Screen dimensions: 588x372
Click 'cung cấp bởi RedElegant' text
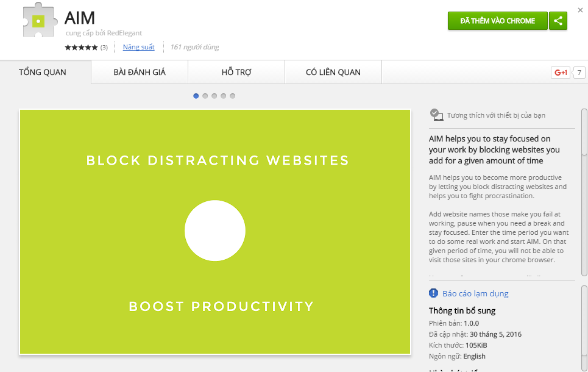tap(104, 33)
